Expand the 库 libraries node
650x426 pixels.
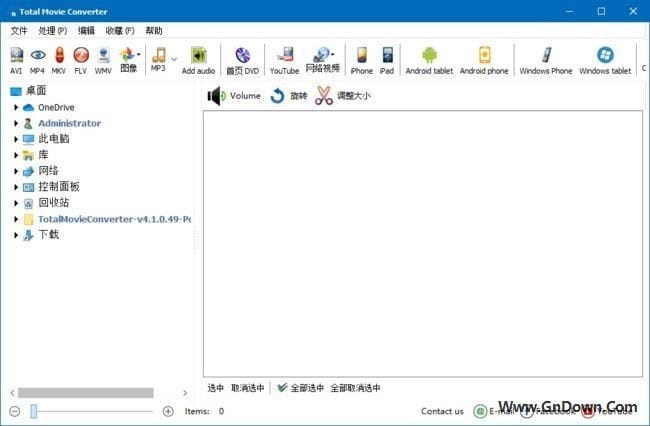(x=16, y=155)
